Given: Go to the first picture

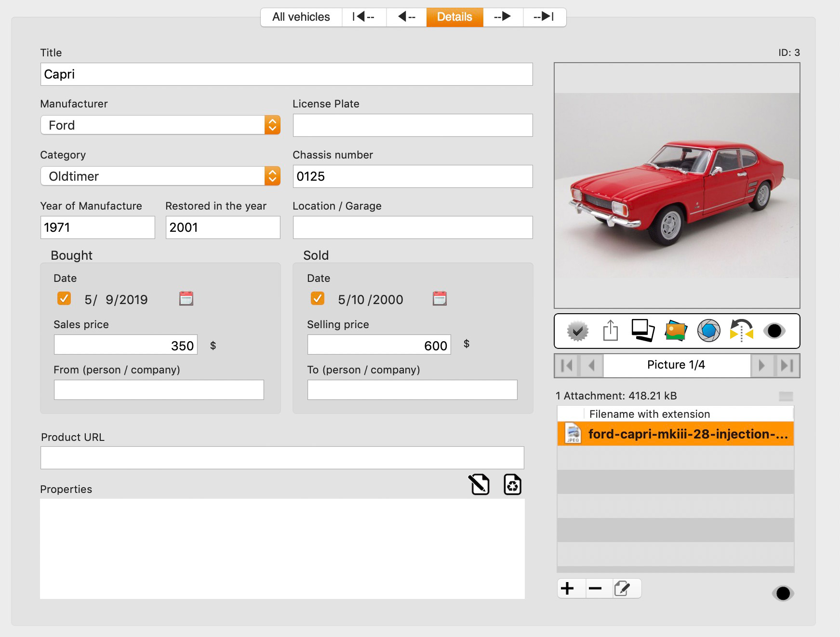Looking at the screenshot, I should 567,365.
